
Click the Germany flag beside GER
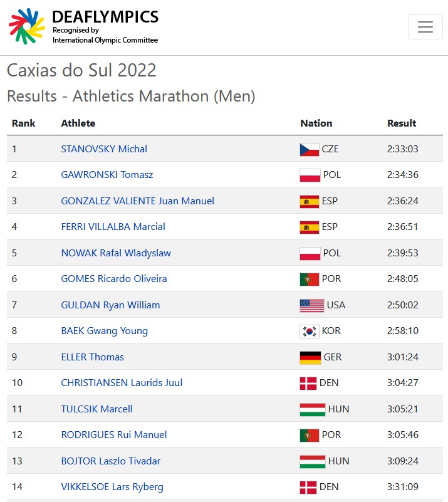[310, 357]
